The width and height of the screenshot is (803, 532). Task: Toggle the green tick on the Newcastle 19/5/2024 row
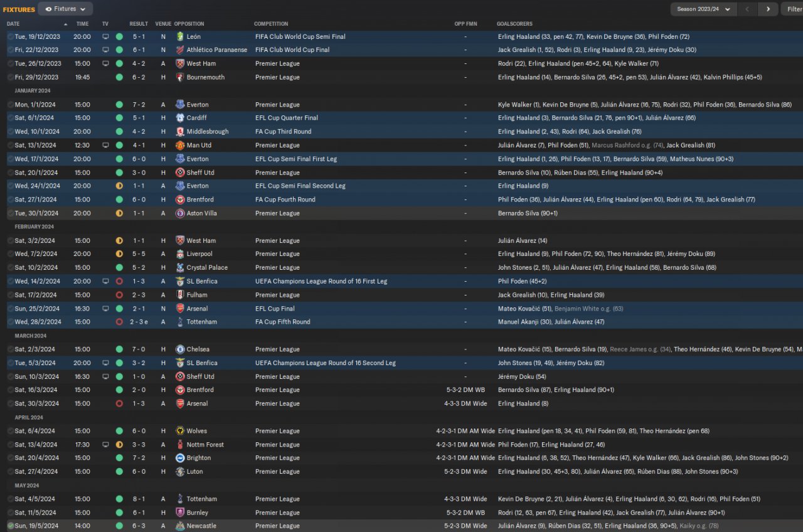click(x=11, y=526)
